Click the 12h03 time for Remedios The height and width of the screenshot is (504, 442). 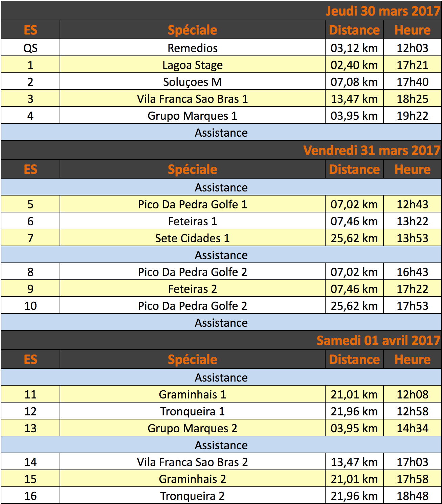pos(412,48)
